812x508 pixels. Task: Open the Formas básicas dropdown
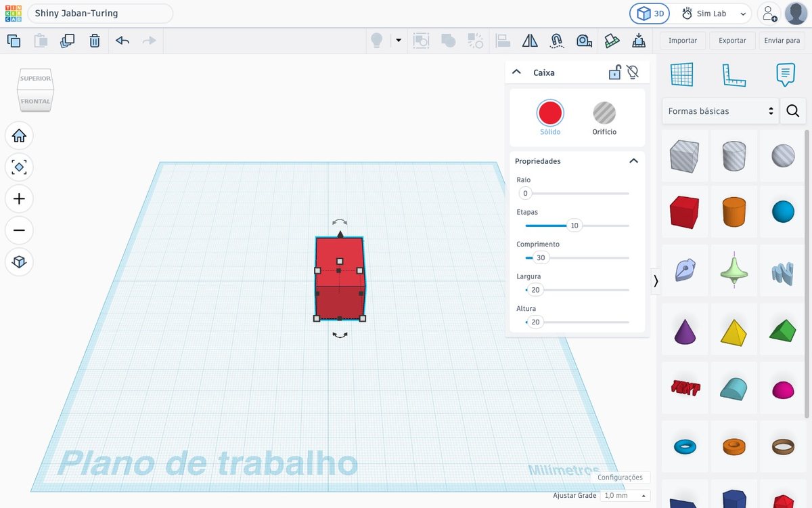point(720,110)
